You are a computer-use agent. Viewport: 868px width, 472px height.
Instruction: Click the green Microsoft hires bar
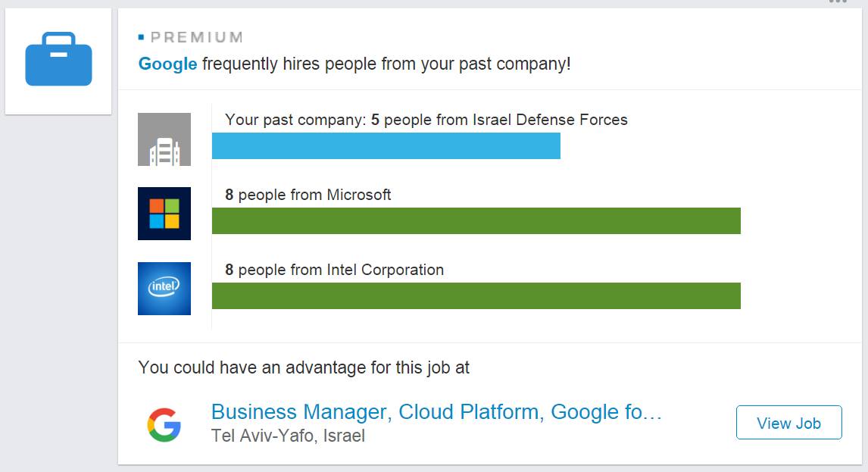(x=476, y=220)
